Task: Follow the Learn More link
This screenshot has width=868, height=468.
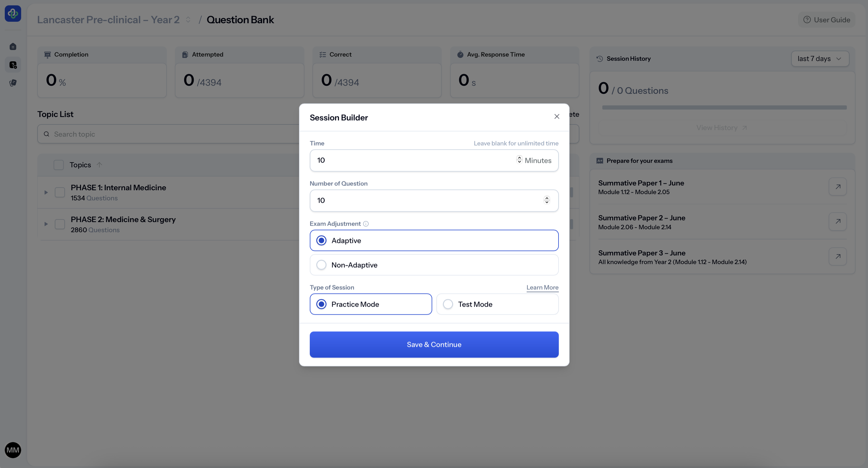Action: (542, 288)
